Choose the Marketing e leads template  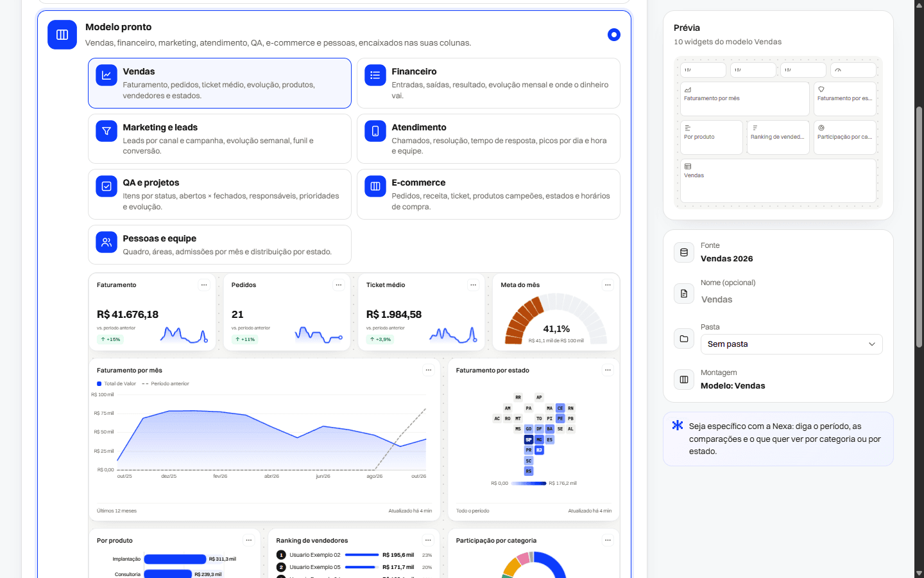219,139
